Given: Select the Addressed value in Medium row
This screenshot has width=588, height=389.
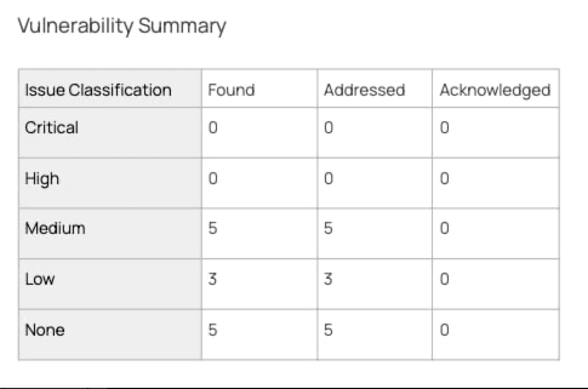Looking at the screenshot, I should 328,230.
